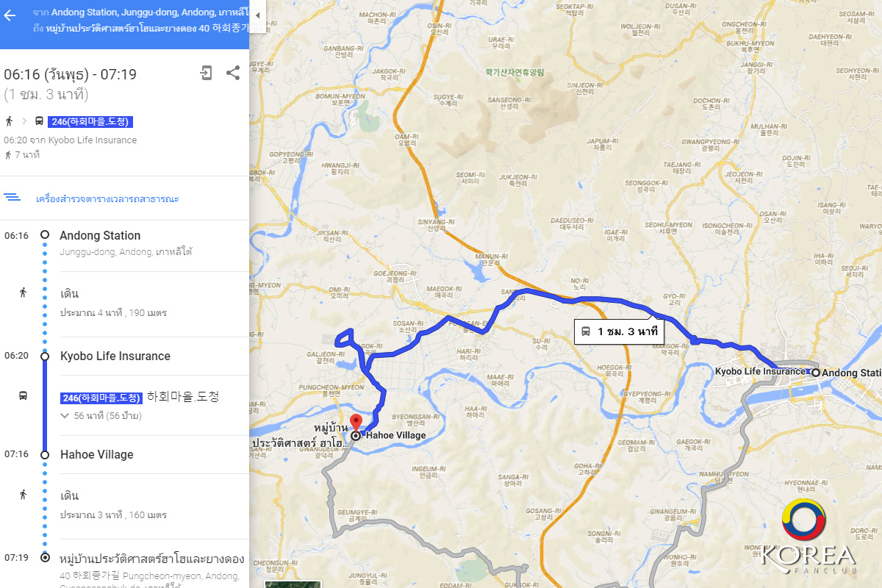882x588 pixels.
Task: Click the schedule explorer lines icon
Action: pyautogui.click(x=12, y=197)
